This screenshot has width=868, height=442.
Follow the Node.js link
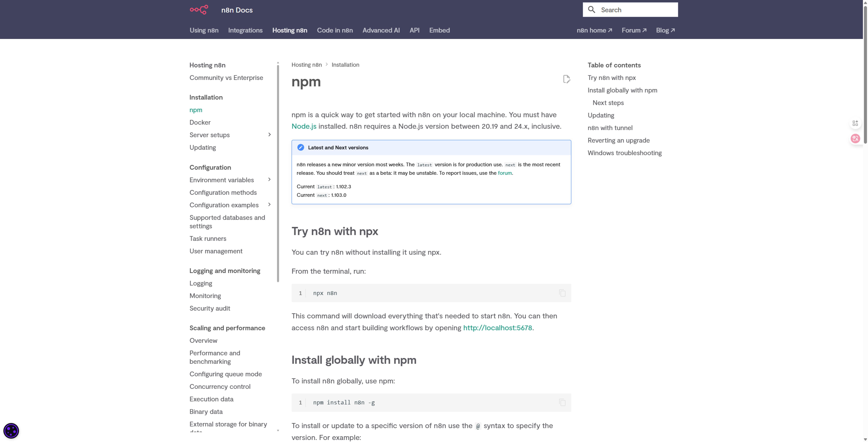tap(304, 127)
